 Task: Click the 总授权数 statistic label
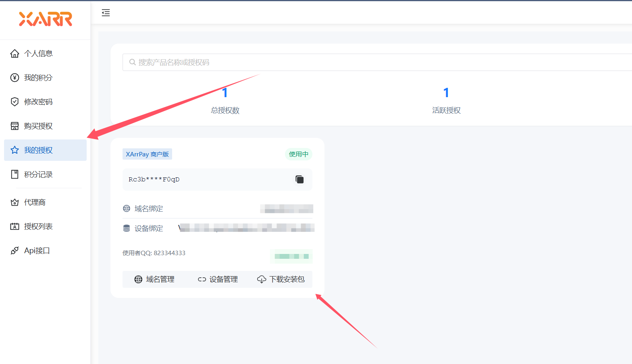click(225, 110)
